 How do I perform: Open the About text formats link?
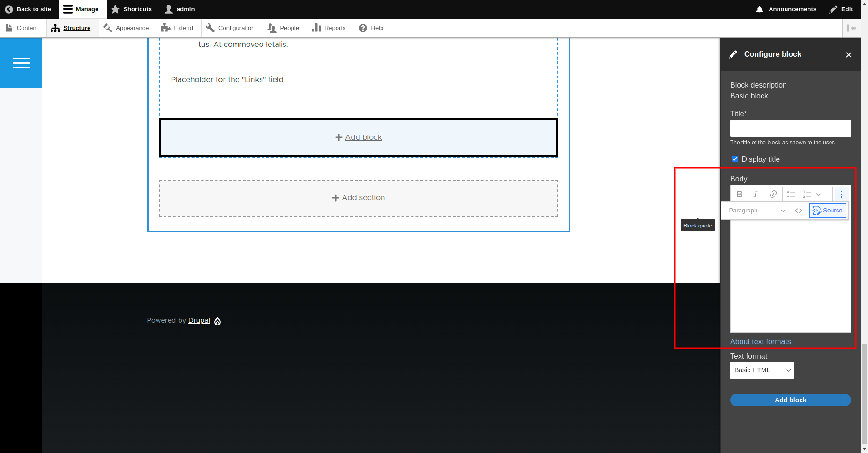tap(760, 341)
